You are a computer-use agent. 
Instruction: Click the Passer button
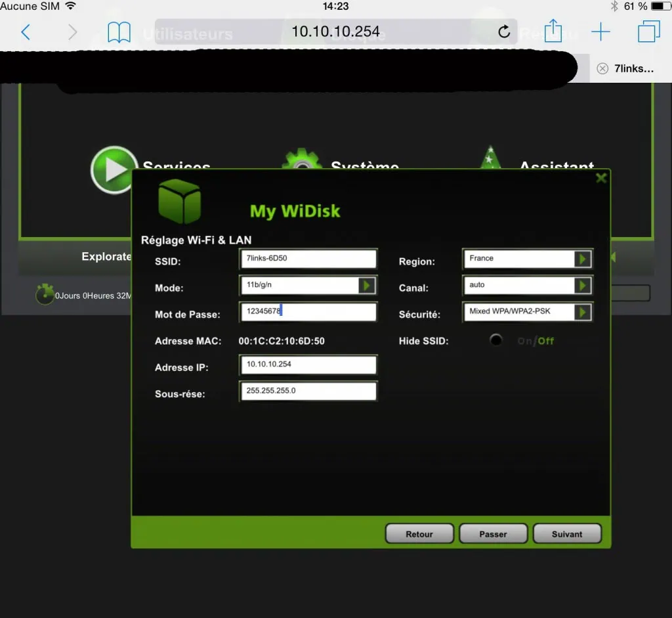493,534
